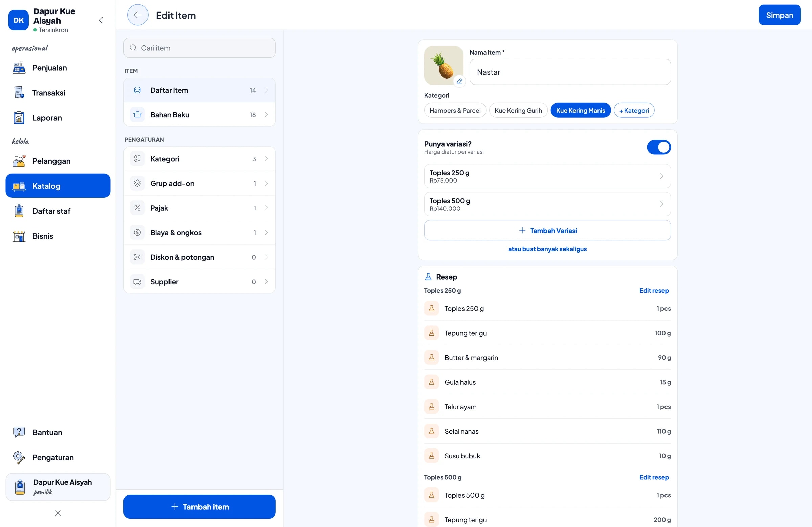The width and height of the screenshot is (812, 527).
Task: Click the atau buat banyak sekaligus link
Action: coord(547,249)
